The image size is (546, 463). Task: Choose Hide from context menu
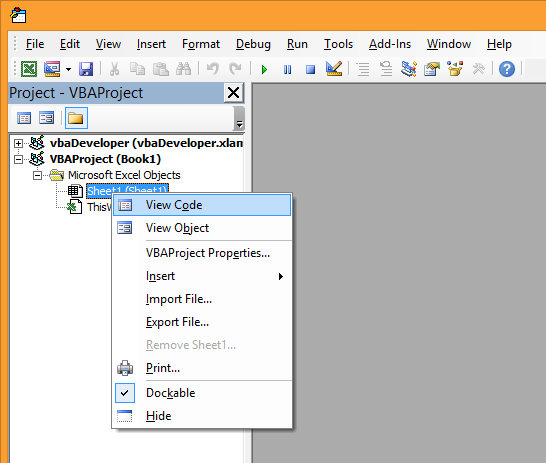tap(202, 416)
